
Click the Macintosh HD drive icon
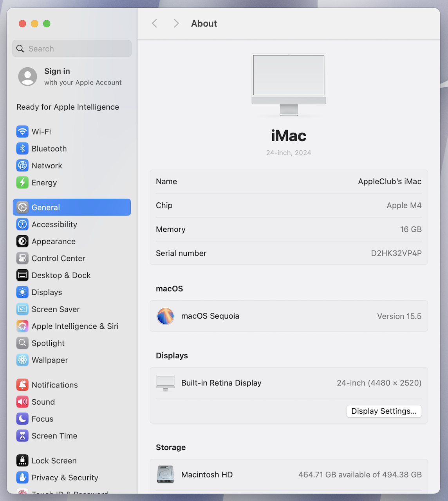click(166, 474)
